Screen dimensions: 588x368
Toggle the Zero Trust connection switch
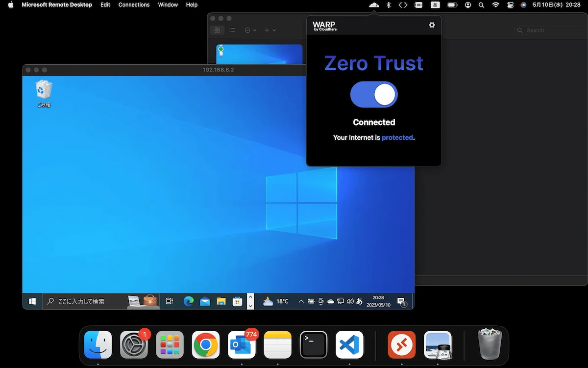[374, 94]
